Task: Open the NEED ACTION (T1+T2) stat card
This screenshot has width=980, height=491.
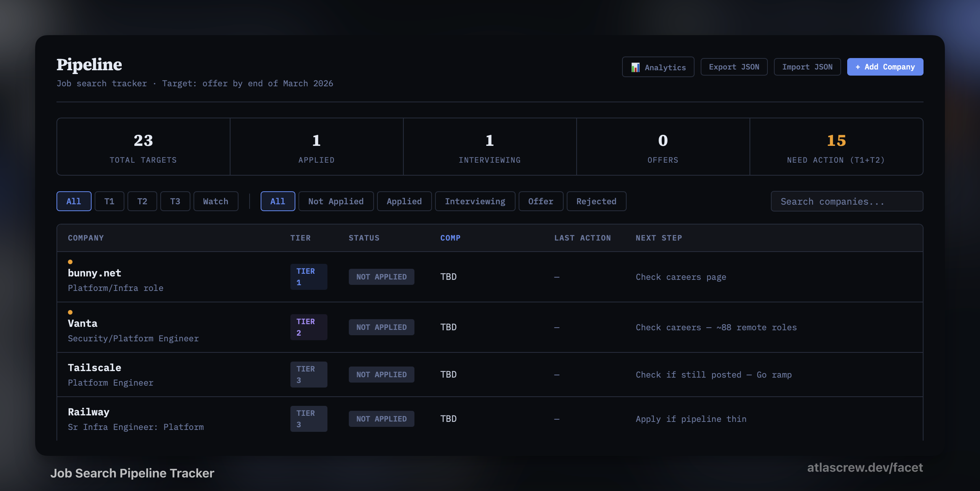Action: coord(836,147)
